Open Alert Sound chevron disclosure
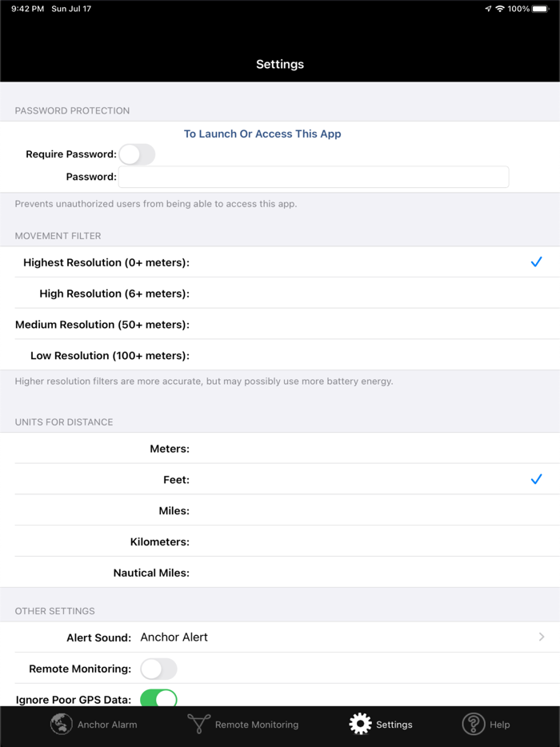560x747 pixels. coord(542,637)
